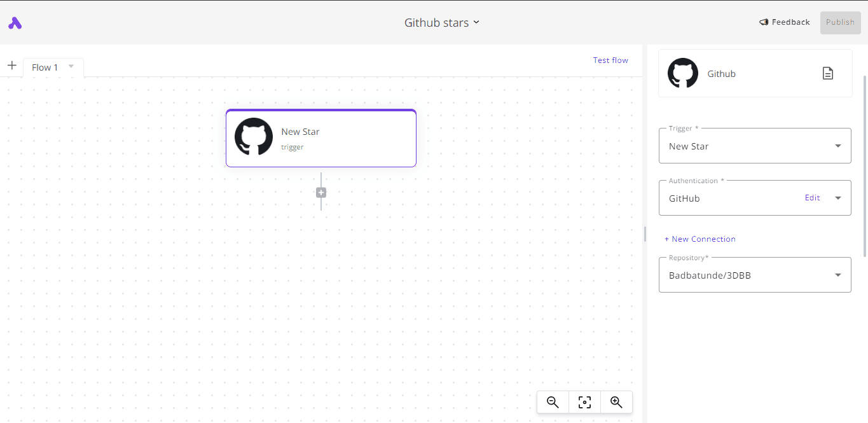Viewport: 868px width, 423px height.
Task: Add a step below New Star trigger
Action: click(x=321, y=193)
